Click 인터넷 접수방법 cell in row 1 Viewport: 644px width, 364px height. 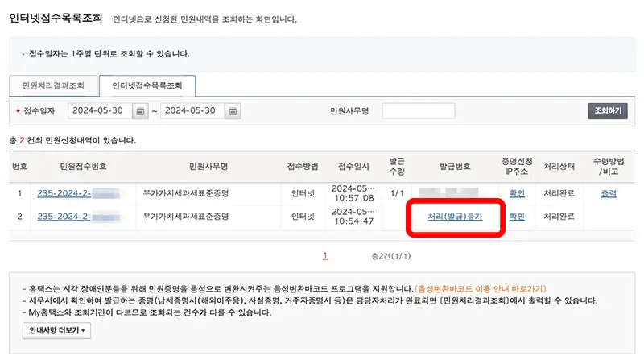303,193
